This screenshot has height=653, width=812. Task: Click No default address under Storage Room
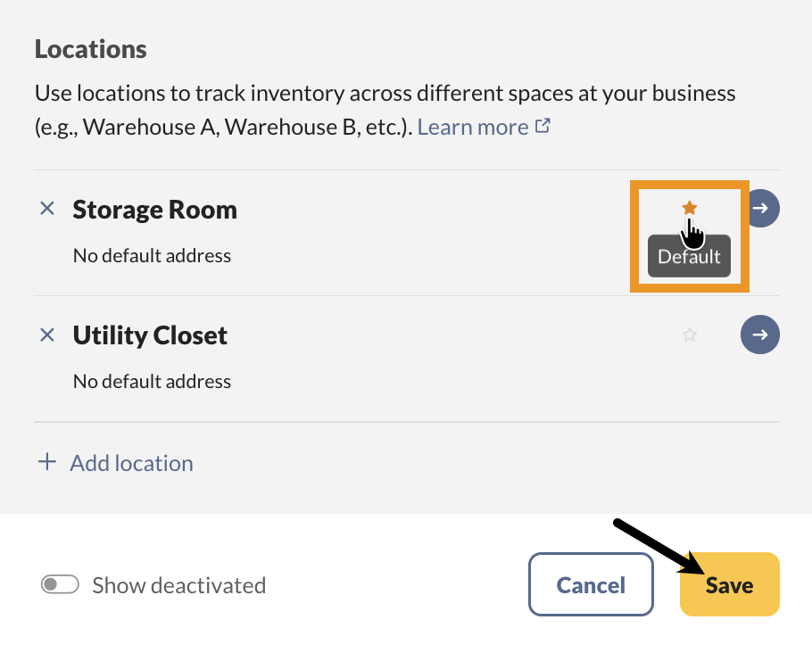152,256
